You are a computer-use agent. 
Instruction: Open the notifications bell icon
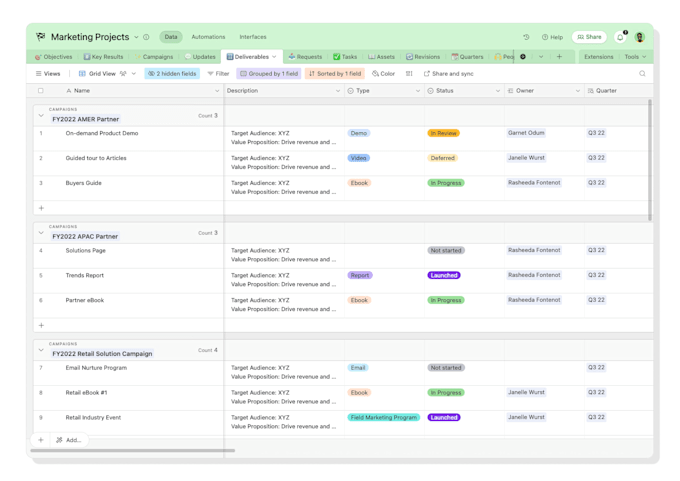(620, 37)
